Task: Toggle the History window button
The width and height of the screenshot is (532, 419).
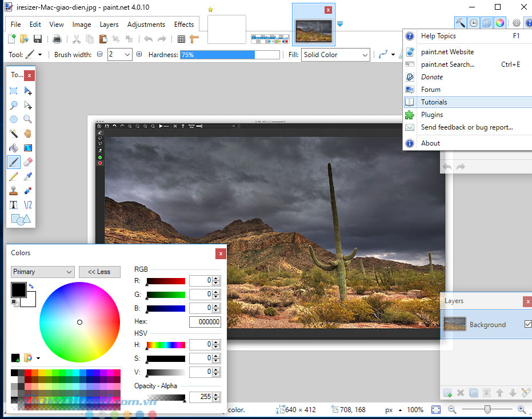Action: pos(474,23)
